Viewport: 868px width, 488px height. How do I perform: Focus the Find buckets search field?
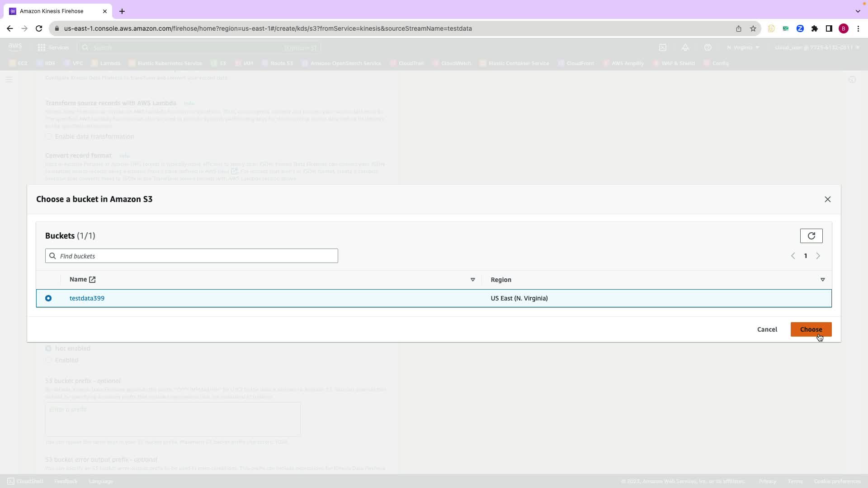click(192, 256)
